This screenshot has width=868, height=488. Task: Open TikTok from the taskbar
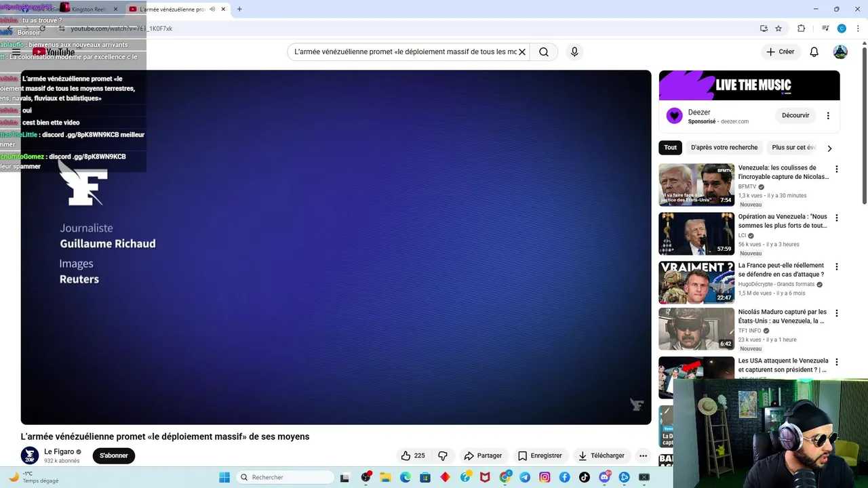(585, 477)
